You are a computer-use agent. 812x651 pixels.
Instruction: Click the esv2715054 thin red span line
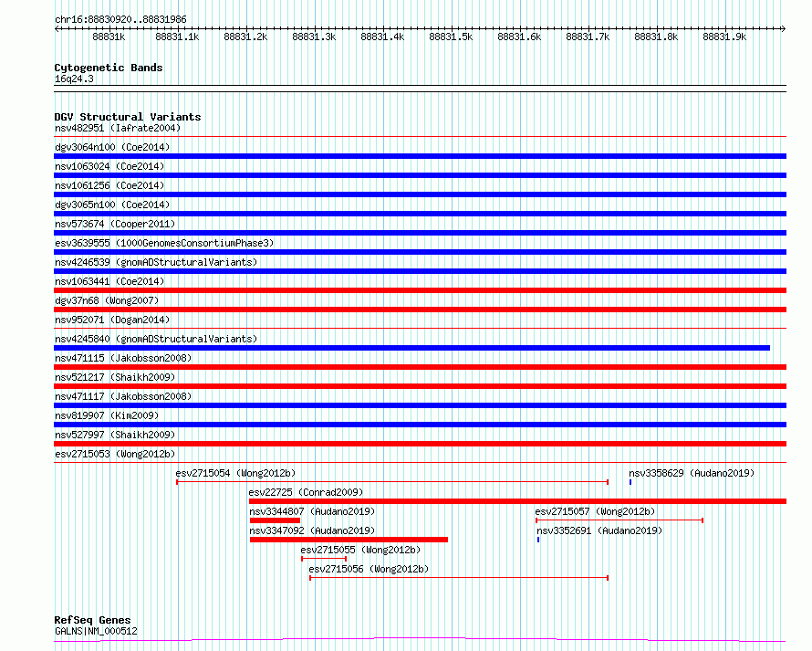392,482
